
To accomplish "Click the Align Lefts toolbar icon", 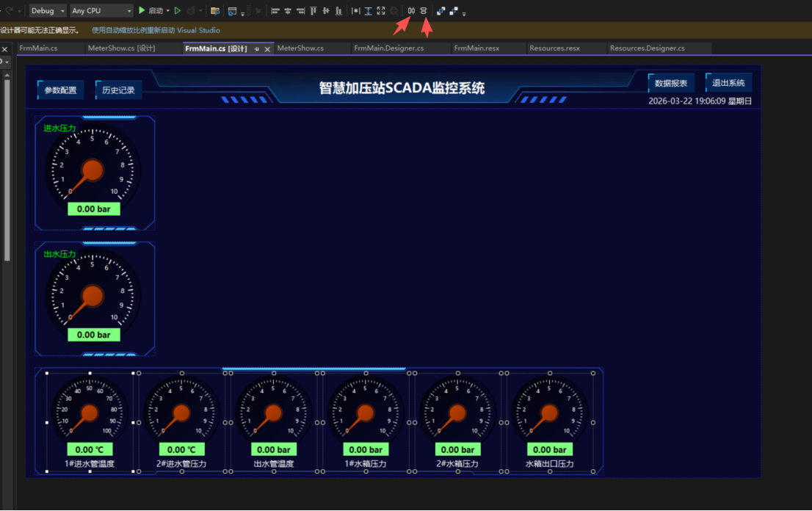I will tap(275, 11).
